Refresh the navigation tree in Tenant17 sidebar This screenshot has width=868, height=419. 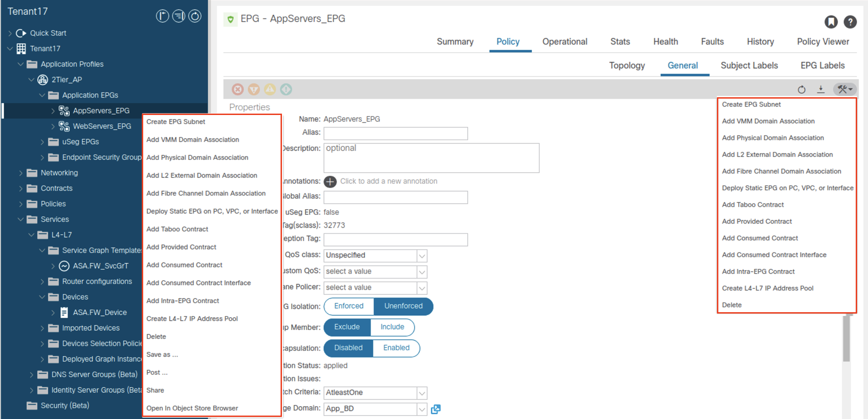(195, 16)
